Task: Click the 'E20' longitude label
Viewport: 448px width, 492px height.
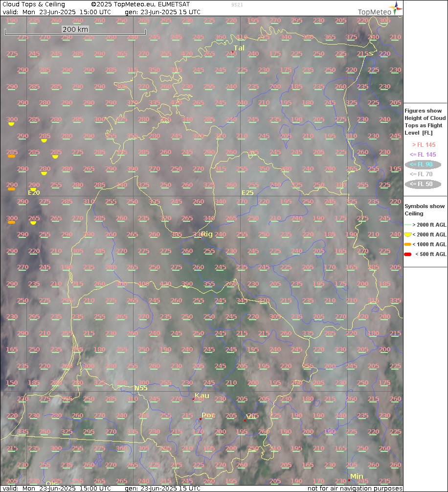Action: coord(34,193)
